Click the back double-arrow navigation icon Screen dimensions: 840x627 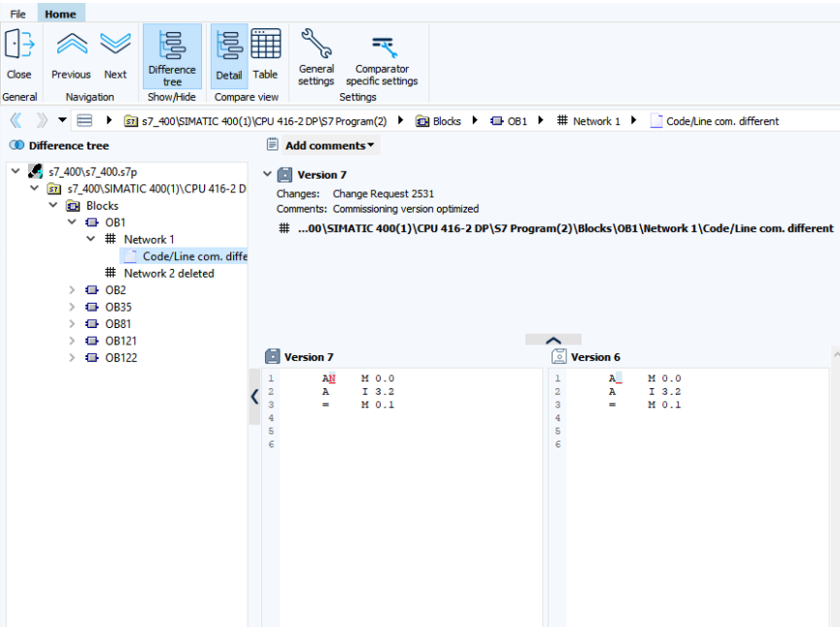(16, 121)
